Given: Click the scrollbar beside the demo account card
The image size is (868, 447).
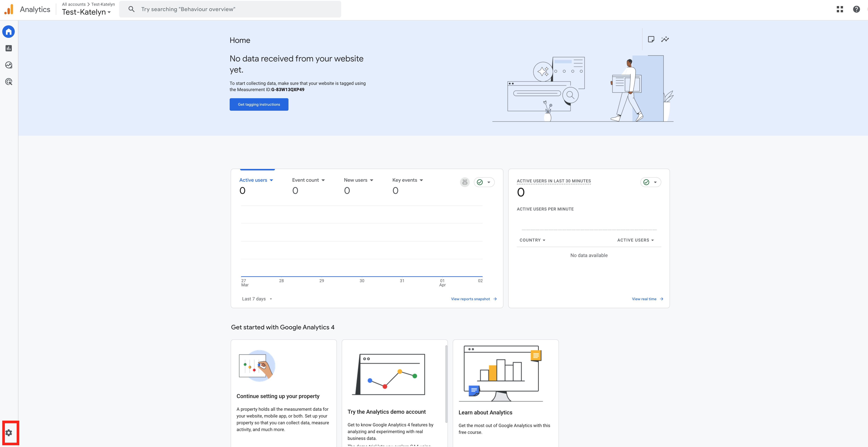Looking at the screenshot, I should coord(446,384).
